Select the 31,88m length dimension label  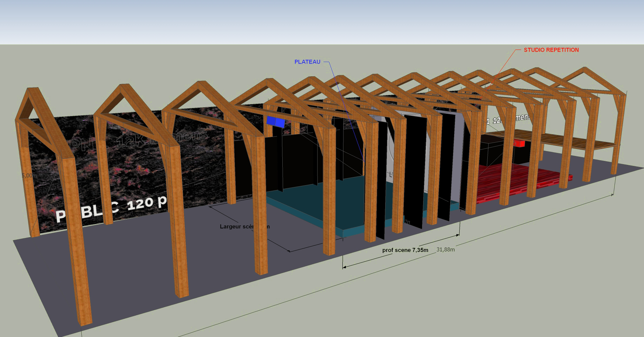tap(445, 249)
